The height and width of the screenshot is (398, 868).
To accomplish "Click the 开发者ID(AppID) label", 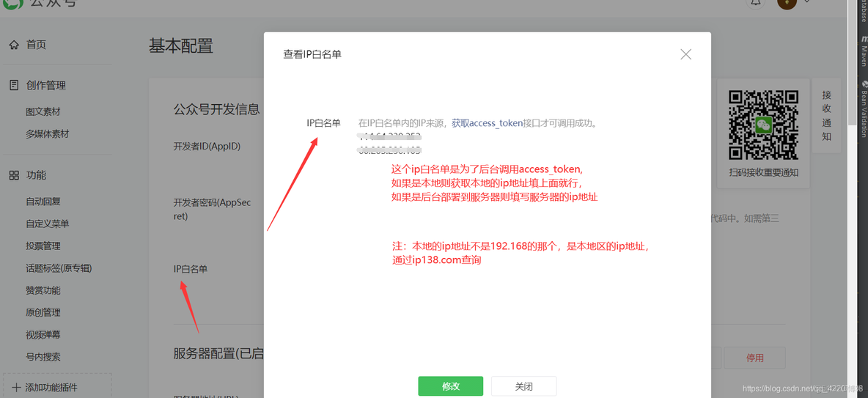I will click(x=207, y=147).
